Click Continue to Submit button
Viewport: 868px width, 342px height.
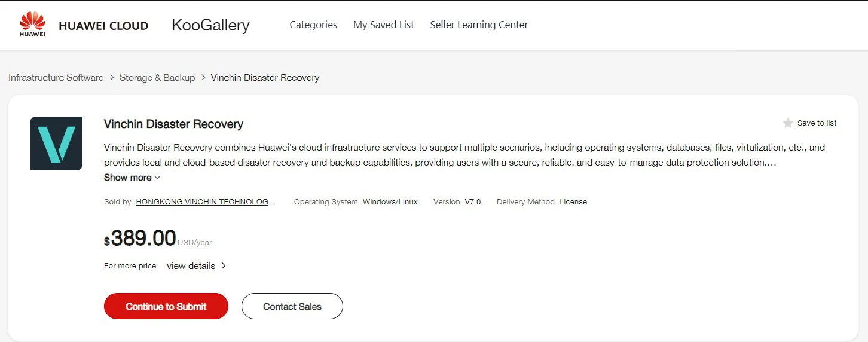(x=166, y=306)
